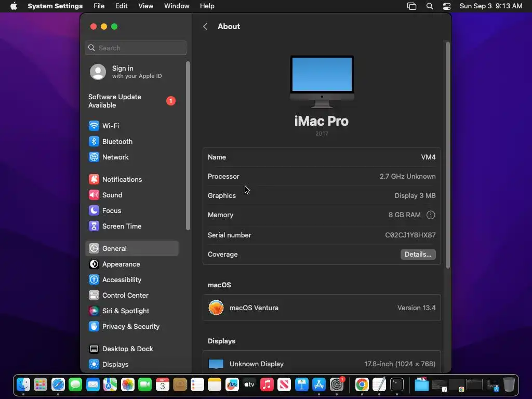This screenshot has height=399, width=532.
Task: Click the Unknown Display row
Action: (322, 364)
